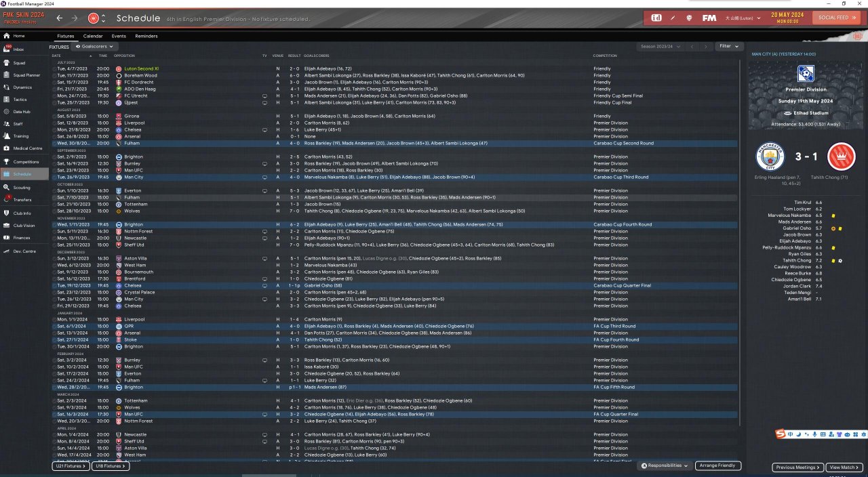Click the U18 Fixtures button
The image size is (868, 477).
[111, 466]
